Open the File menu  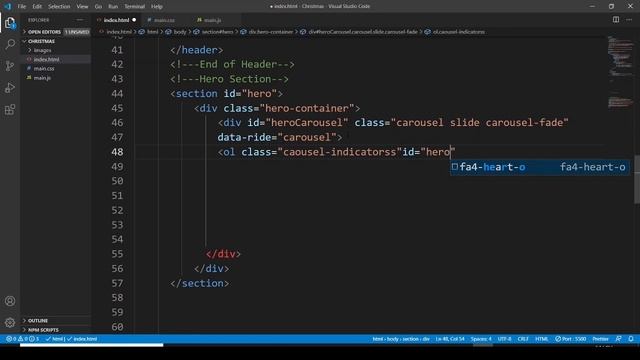coord(22,7)
